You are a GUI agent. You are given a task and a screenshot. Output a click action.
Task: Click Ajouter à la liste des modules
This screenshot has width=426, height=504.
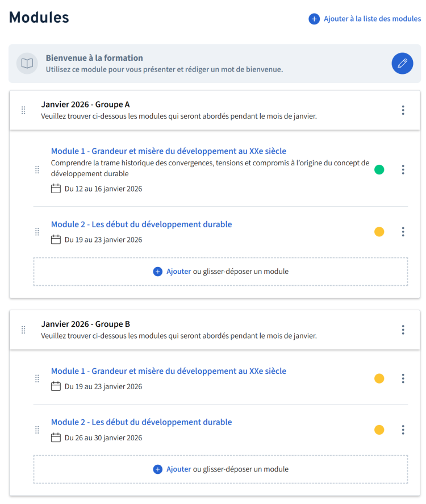point(372,19)
